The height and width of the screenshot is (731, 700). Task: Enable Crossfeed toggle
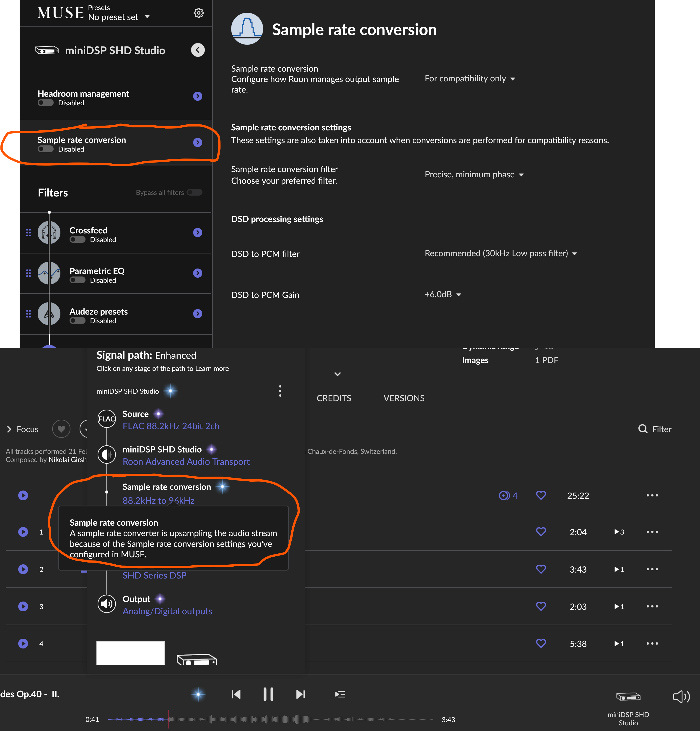click(x=78, y=240)
